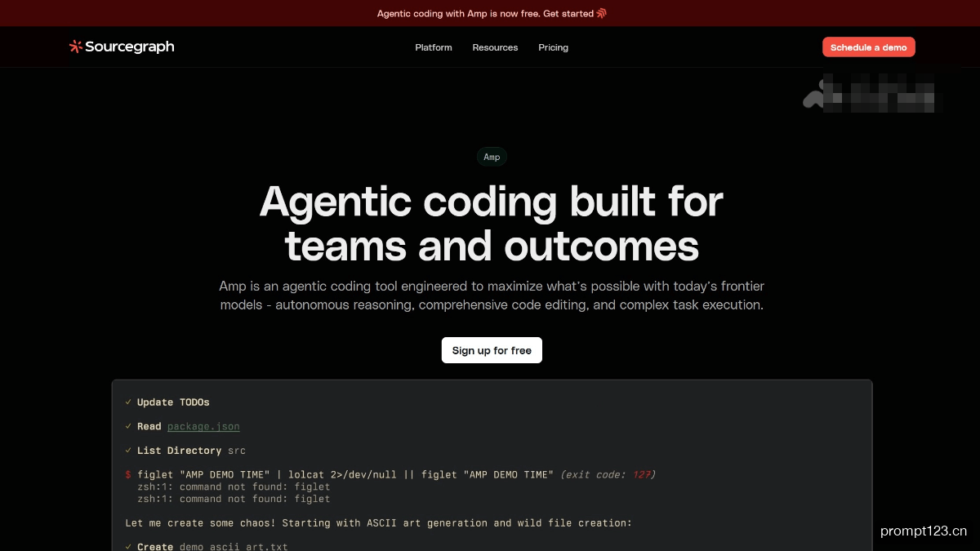
Task: Open the package.json link in terminal
Action: [203, 426]
